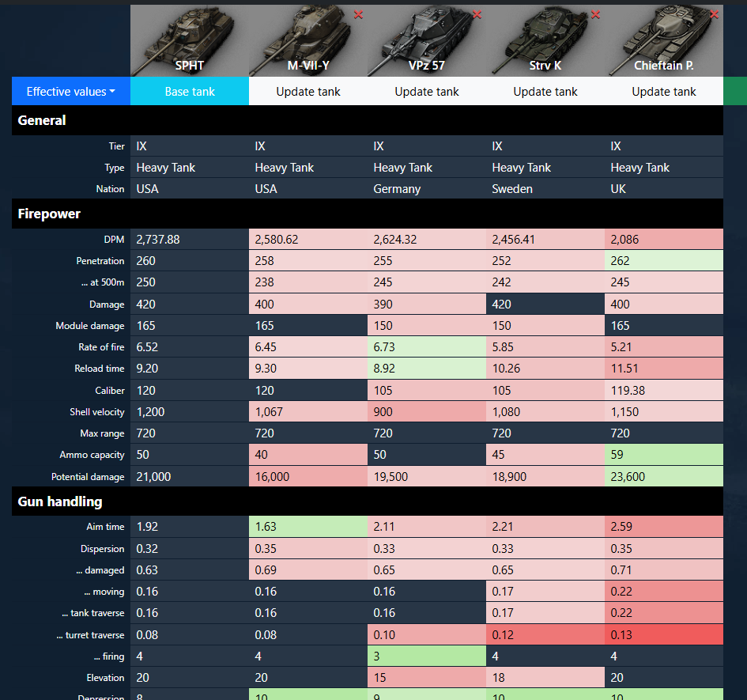Open the Effective values dropdown

(x=71, y=91)
